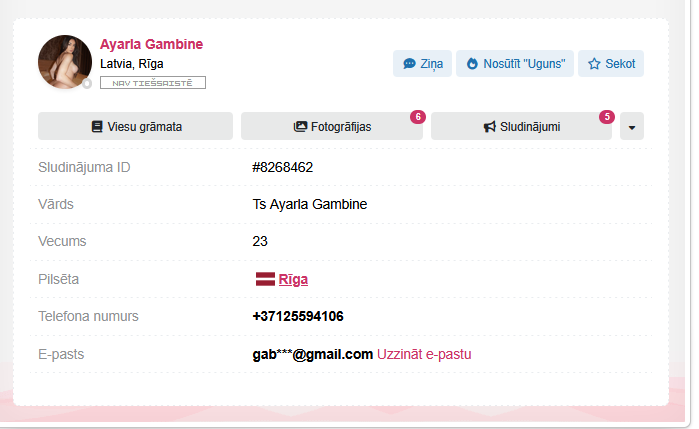699x429 pixels.
Task: Expand the caret dropdown next to Sludinājumi
Action: point(631,127)
